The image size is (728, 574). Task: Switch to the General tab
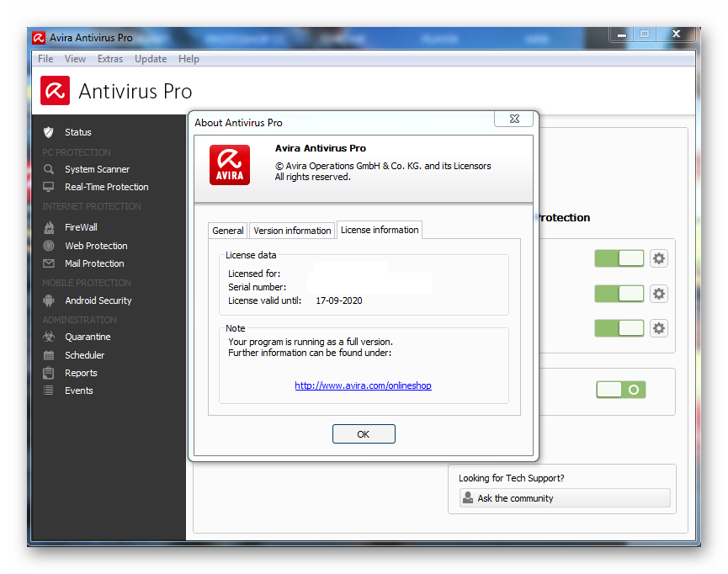[x=227, y=231]
